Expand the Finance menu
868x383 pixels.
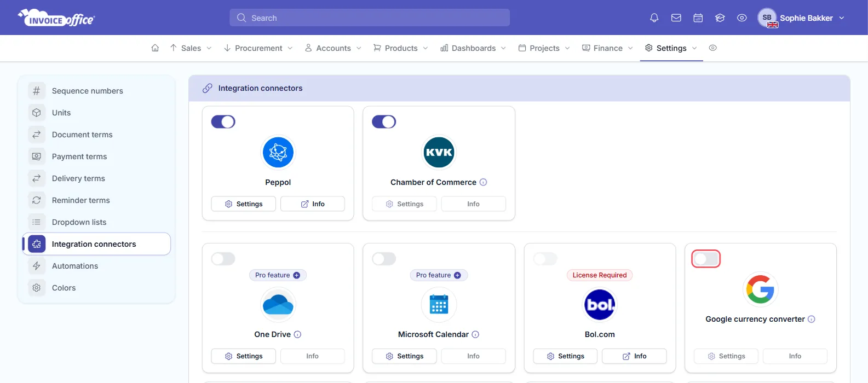pyautogui.click(x=608, y=48)
